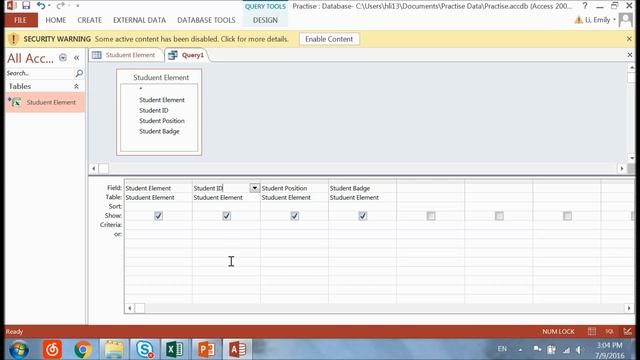
Task: Open the DATABASE TOOLS ribbon tab
Action: point(206,20)
